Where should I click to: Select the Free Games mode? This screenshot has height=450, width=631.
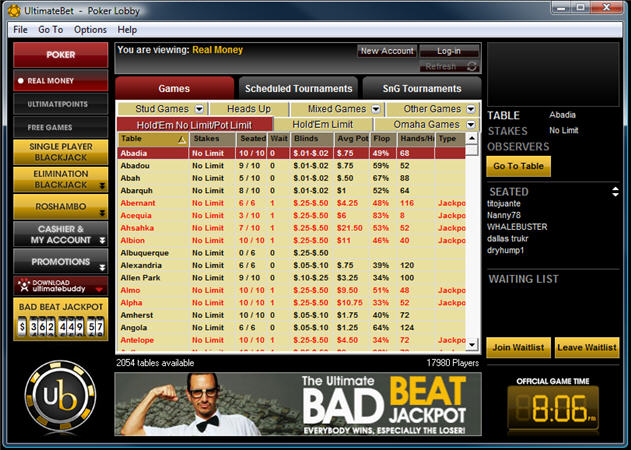tap(61, 127)
